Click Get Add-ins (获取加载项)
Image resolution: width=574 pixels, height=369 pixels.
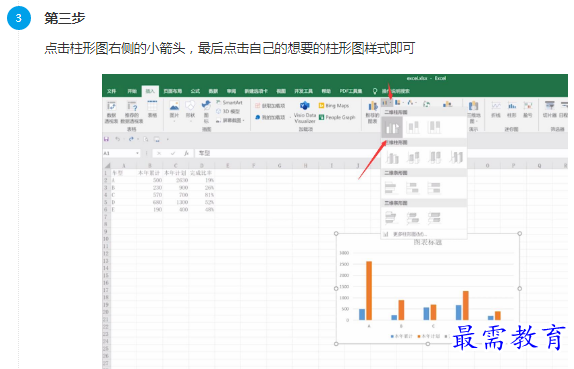pyautogui.click(x=270, y=106)
